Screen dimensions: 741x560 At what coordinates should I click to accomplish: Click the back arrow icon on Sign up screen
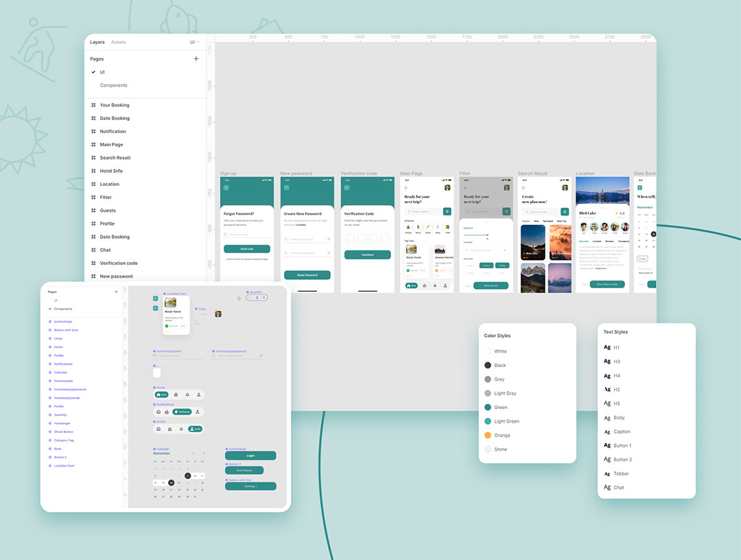[x=226, y=187]
